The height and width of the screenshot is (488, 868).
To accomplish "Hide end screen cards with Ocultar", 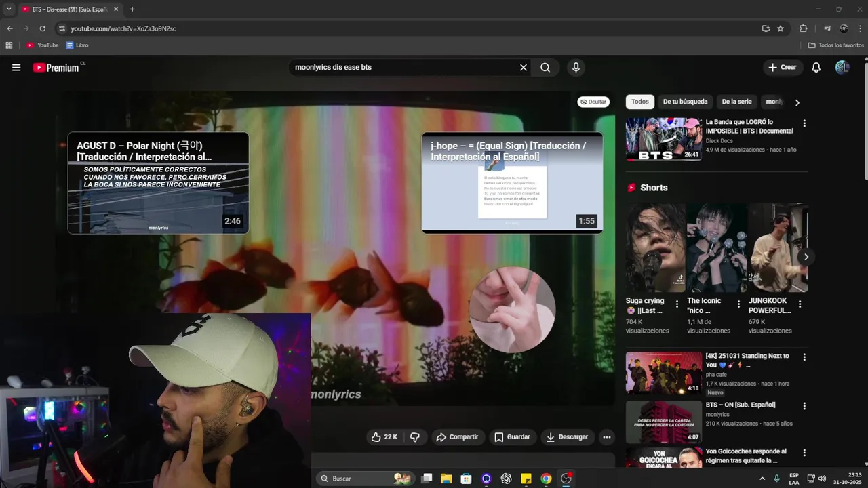I will (x=593, y=102).
